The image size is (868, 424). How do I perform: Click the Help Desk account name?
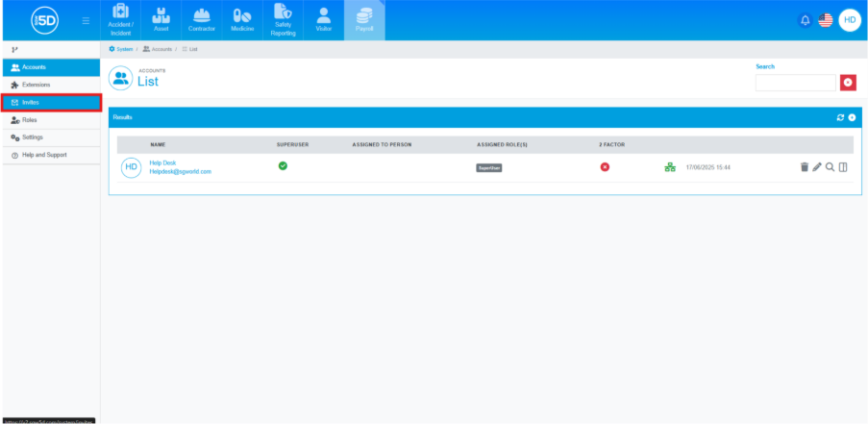(162, 162)
